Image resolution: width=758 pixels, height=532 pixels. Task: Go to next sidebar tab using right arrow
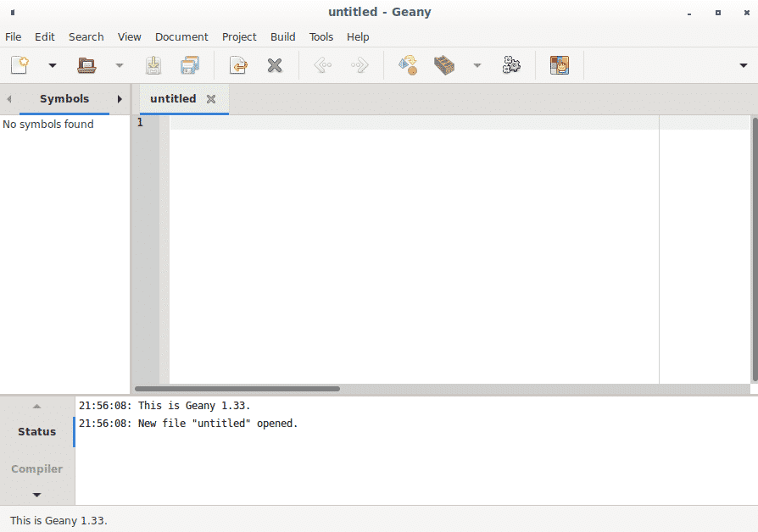click(x=120, y=99)
